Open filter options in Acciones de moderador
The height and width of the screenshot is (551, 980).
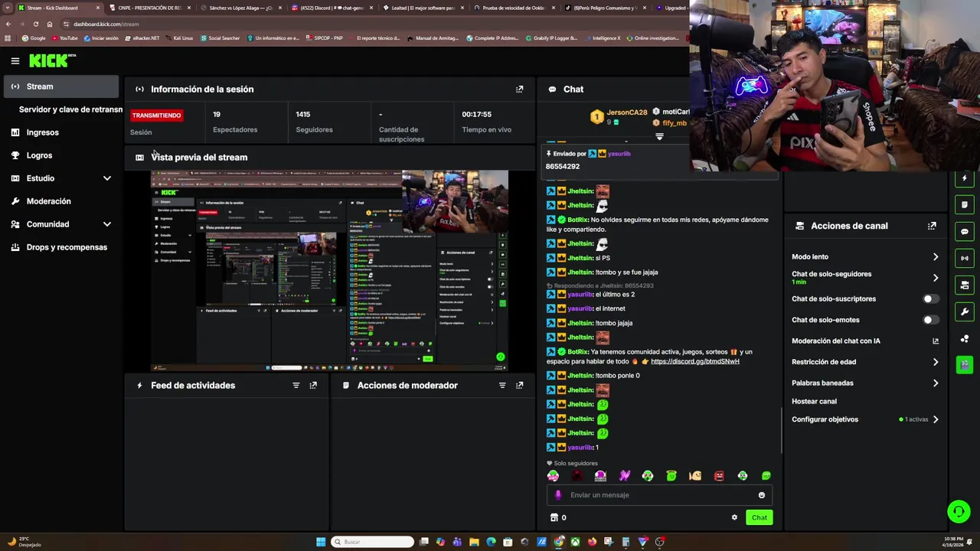pos(502,386)
